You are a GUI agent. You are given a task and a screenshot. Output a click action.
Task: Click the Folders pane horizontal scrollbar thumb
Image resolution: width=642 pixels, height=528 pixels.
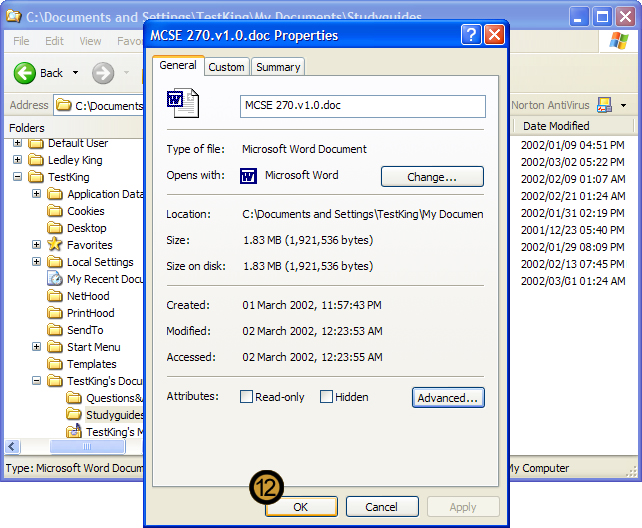[x=87, y=446]
